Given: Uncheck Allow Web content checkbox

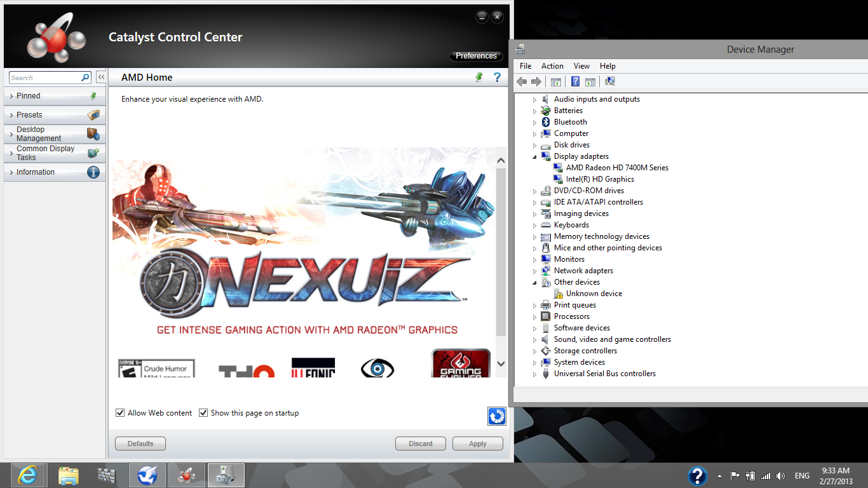Looking at the screenshot, I should [120, 413].
